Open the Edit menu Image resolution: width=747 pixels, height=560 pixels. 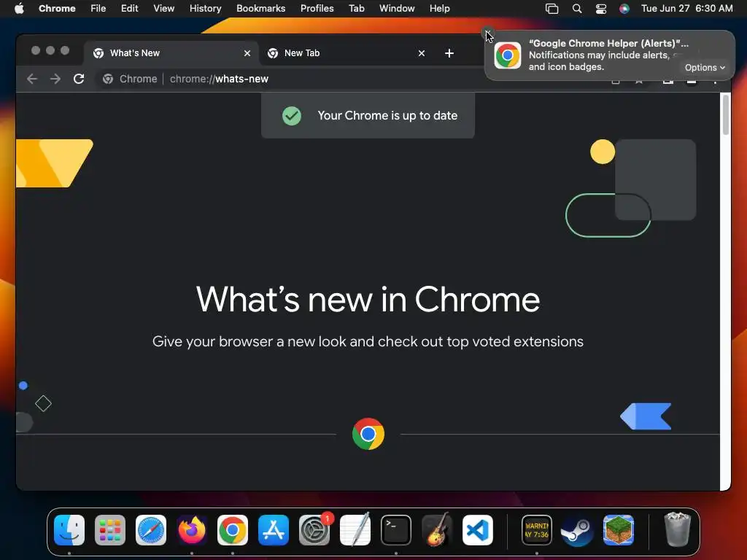click(130, 9)
